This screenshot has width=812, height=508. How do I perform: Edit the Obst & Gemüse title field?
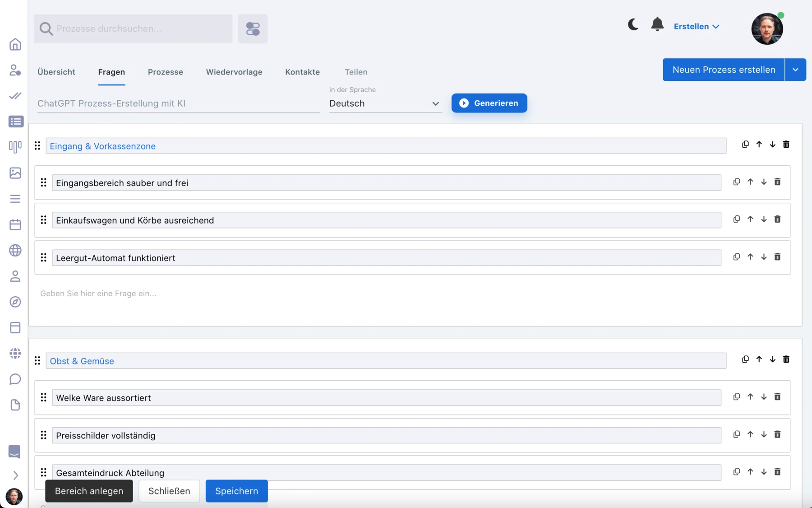pyautogui.click(x=386, y=361)
